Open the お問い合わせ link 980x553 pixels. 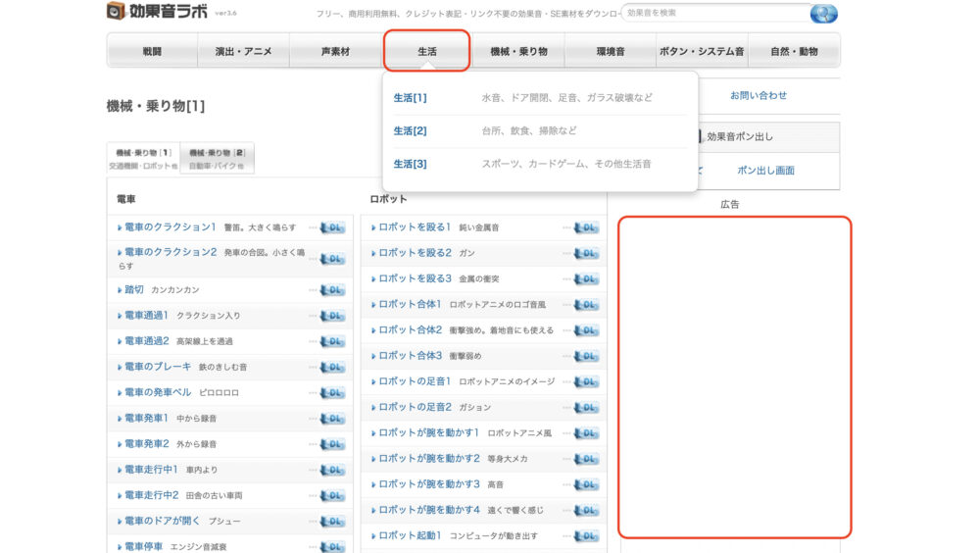click(758, 96)
